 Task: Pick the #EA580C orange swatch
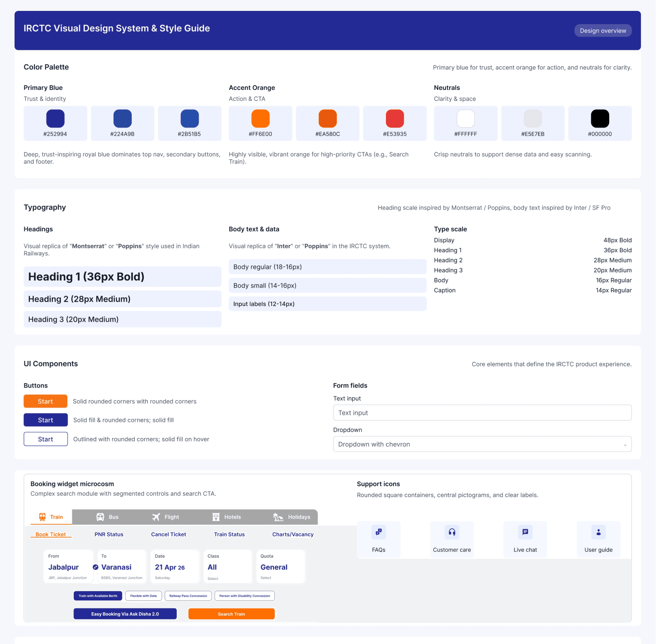(330, 119)
